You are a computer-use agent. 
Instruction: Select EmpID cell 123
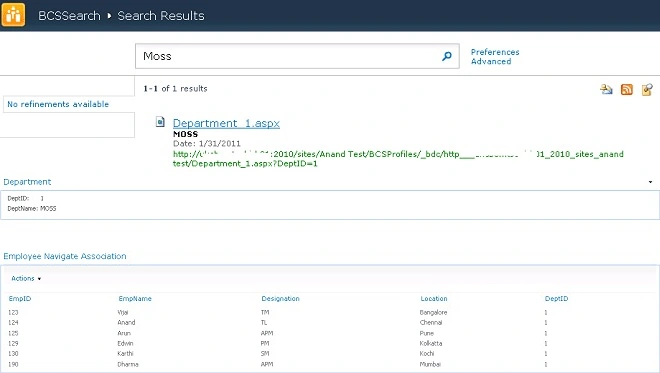[x=13, y=312]
